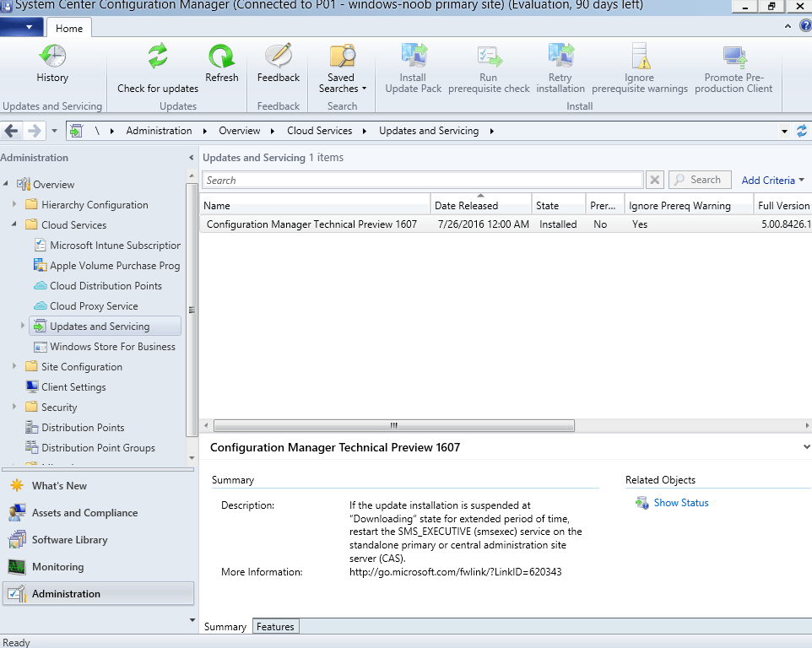Click the horizontal scrollbar thumb

click(x=394, y=425)
